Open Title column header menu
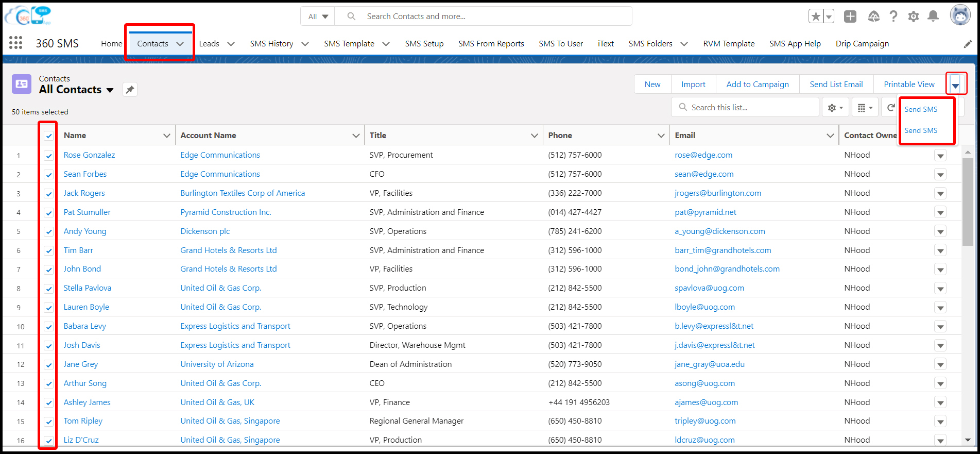This screenshot has width=980, height=454. 534,136
